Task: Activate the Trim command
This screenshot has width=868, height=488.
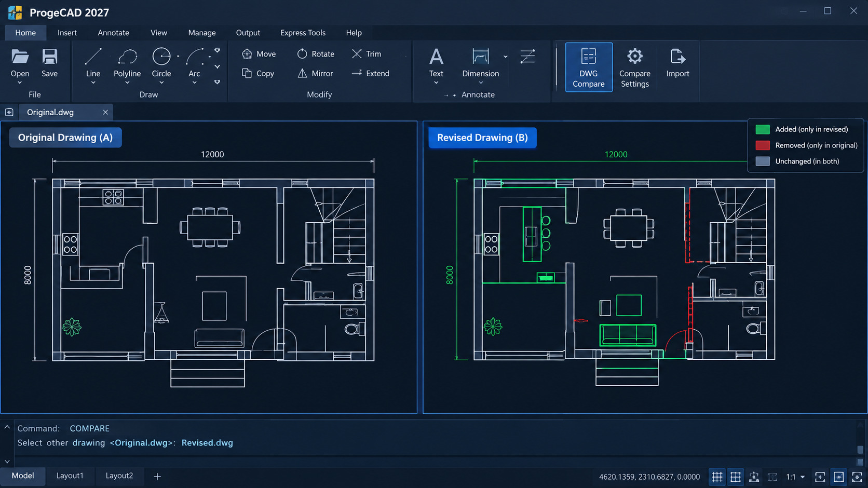Action: 367,54
